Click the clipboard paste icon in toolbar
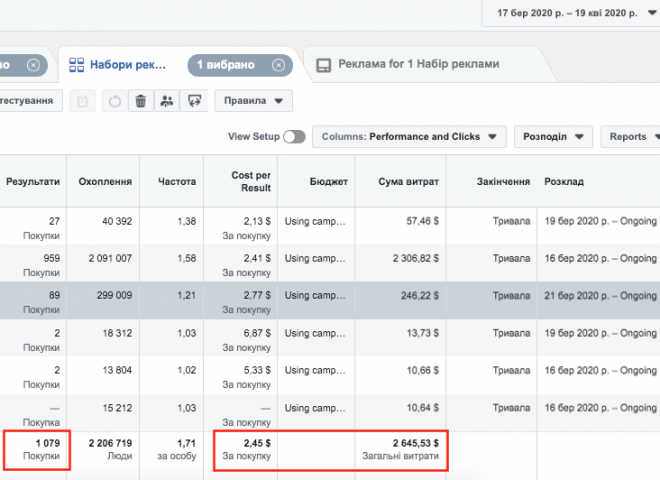 [x=82, y=101]
